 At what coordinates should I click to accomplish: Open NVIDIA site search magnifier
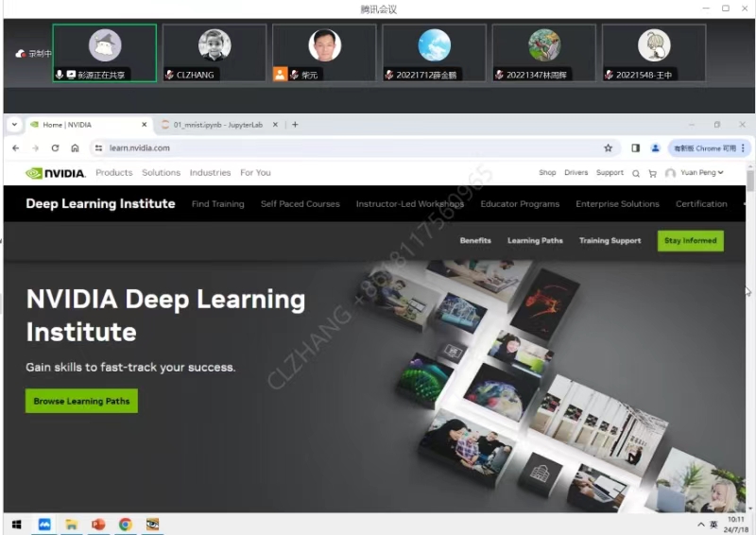pos(636,173)
